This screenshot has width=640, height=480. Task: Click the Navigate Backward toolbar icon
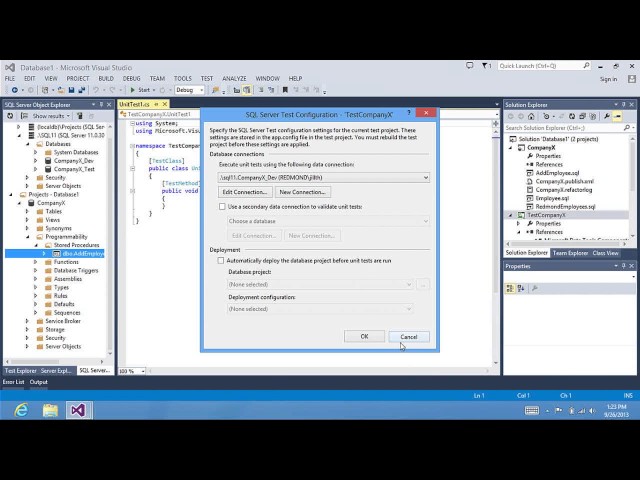pyautogui.click(x=15, y=90)
